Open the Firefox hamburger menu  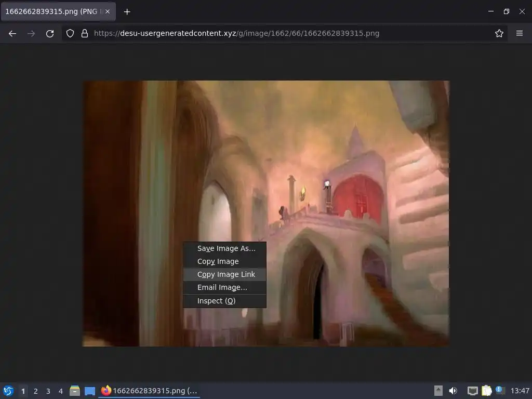(520, 33)
